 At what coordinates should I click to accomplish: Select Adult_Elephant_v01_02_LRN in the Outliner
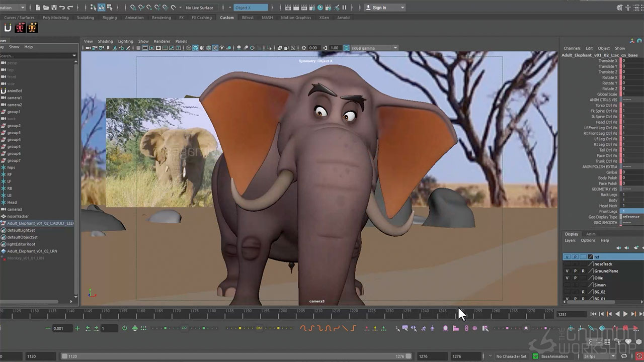32,251
